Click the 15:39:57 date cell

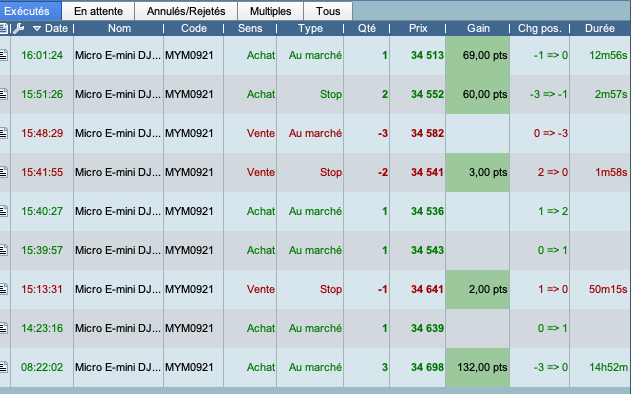click(x=42, y=250)
